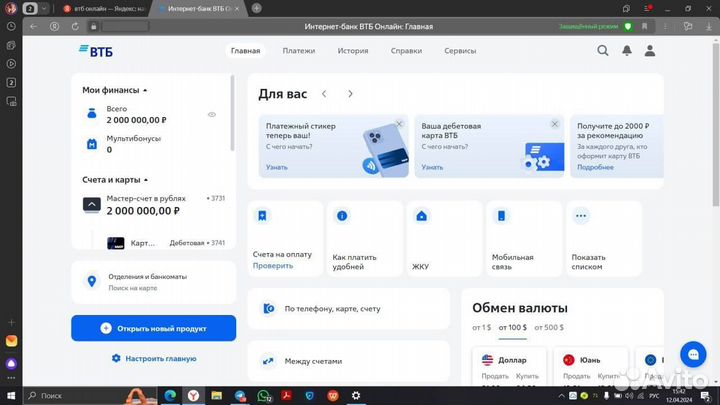720x405 pixels.
Task: Collapse the Мои финансы section
Action: (145, 90)
